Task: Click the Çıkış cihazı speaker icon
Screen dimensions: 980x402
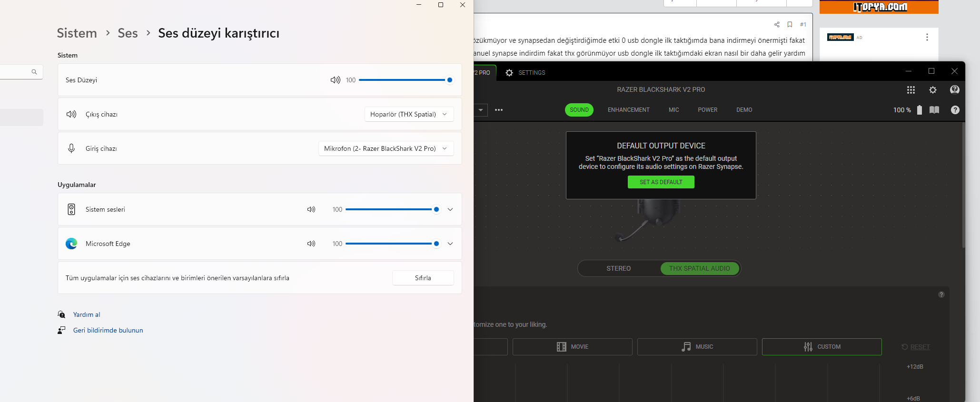Action: [x=71, y=114]
